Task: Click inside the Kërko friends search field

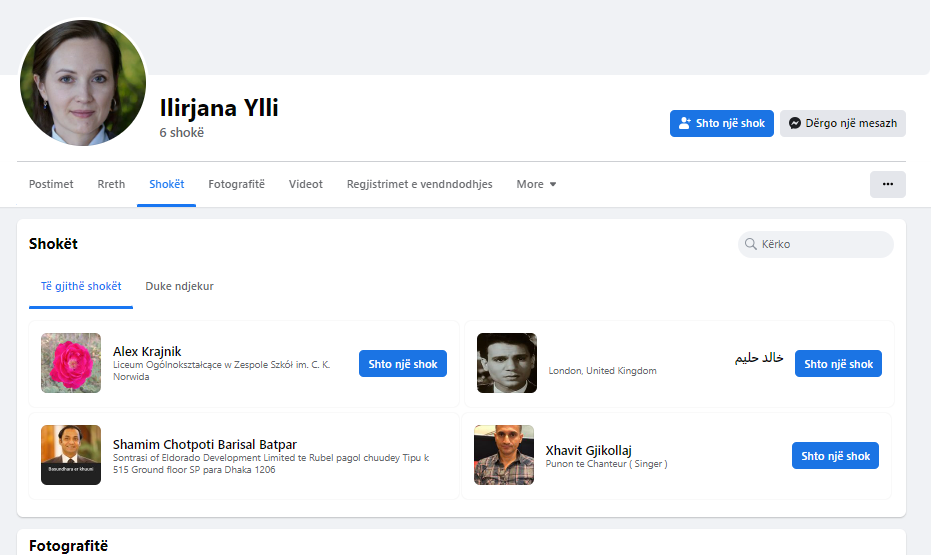Action: coord(823,244)
